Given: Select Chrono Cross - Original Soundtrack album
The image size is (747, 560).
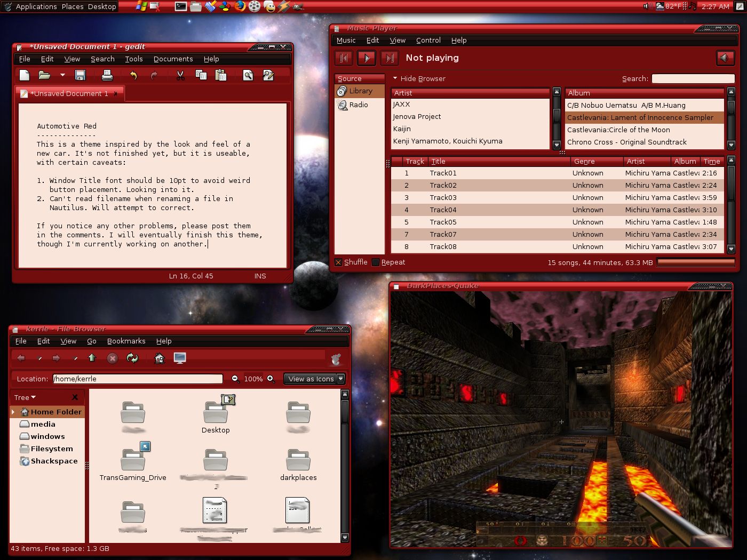Looking at the screenshot, I should pos(645,142).
